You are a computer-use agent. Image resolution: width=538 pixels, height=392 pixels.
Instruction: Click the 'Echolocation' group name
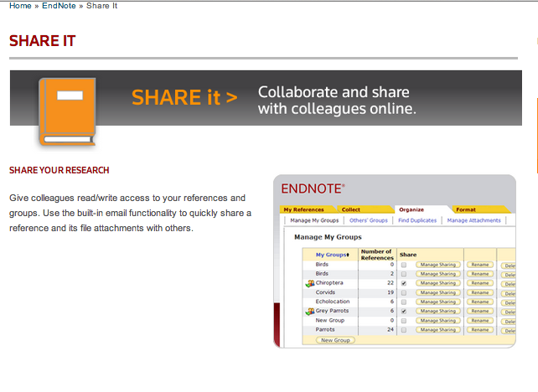tap(333, 302)
